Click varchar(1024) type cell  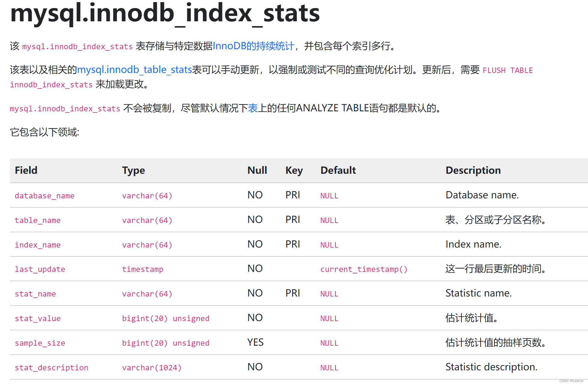[151, 368]
